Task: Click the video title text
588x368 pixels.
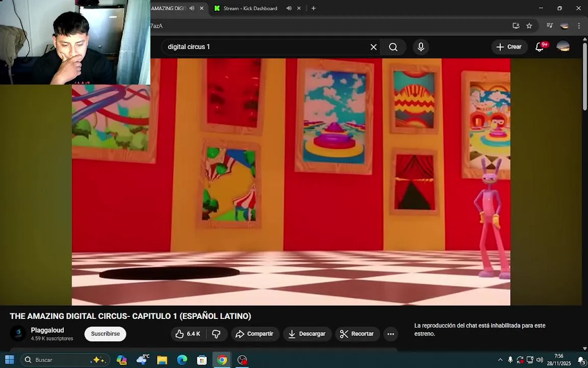Action: coord(131,316)
